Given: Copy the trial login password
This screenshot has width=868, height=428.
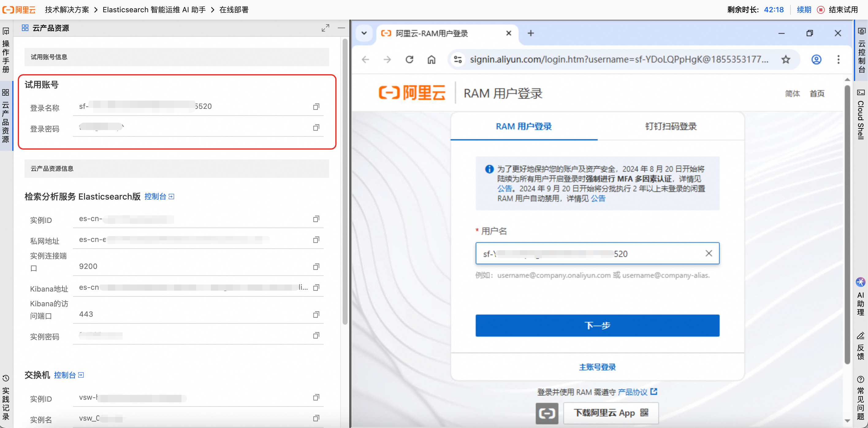Looking at the screenshot, I should pos(316,128).
